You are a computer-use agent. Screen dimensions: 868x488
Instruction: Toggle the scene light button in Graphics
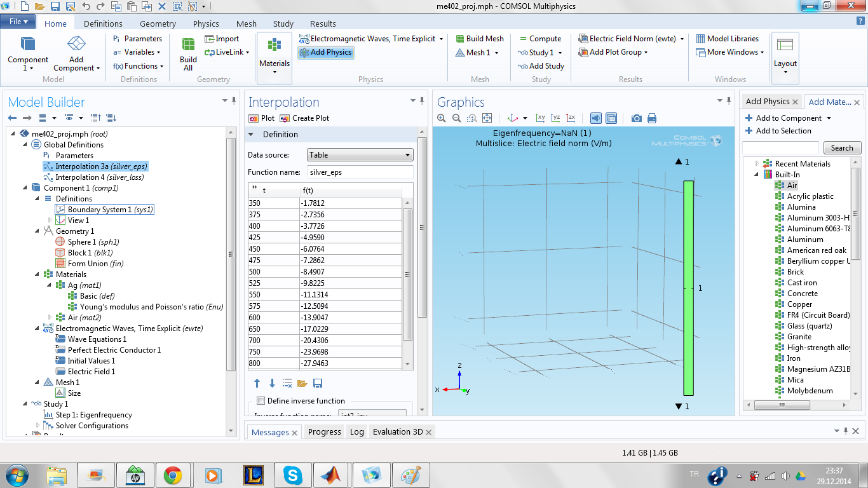coord(595,118)
